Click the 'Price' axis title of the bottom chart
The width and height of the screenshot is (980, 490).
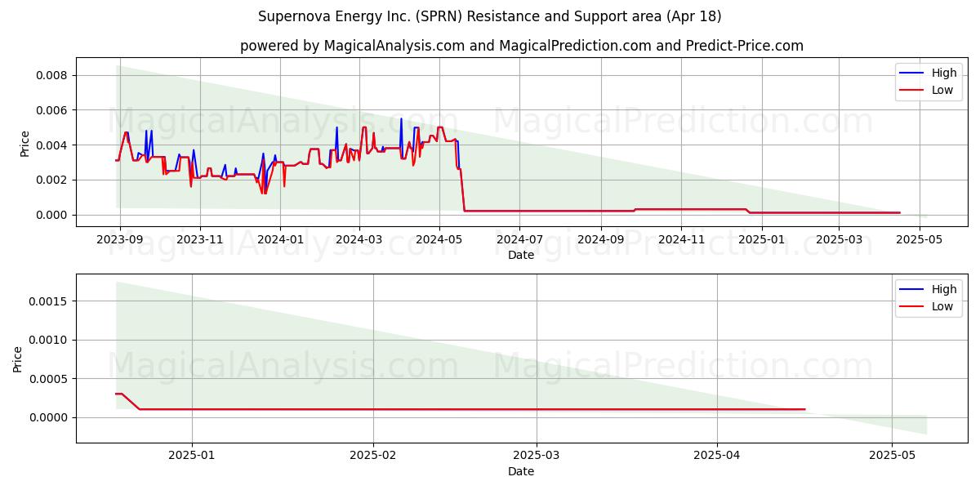coord(18,359)
